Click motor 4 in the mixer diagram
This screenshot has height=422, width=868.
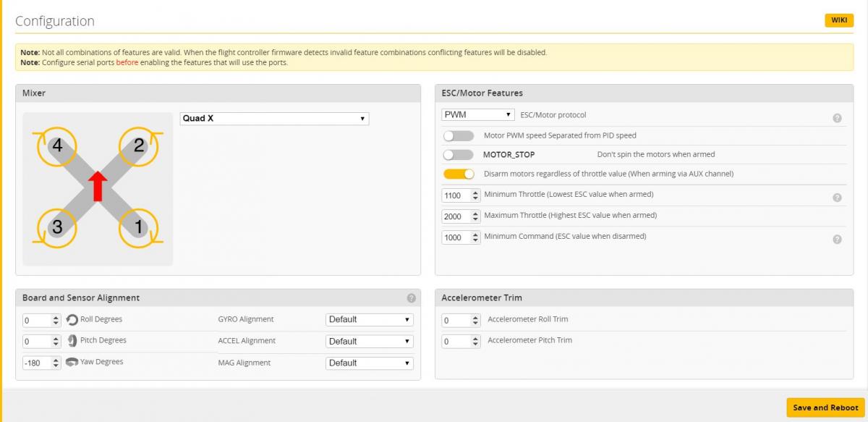coord(56,146)
